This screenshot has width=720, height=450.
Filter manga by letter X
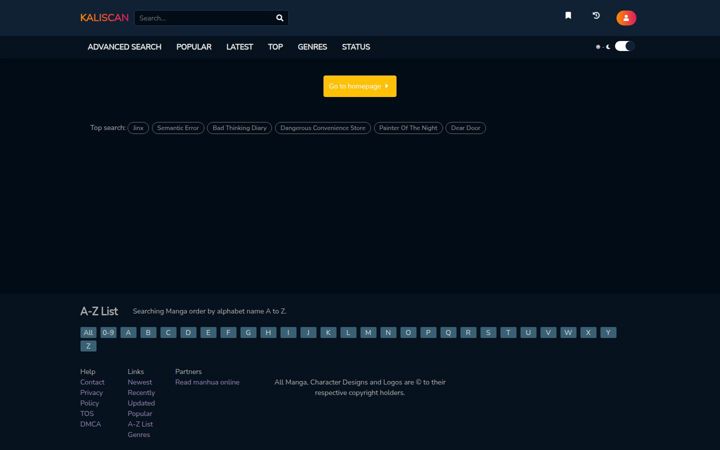[x=588, y=332]
